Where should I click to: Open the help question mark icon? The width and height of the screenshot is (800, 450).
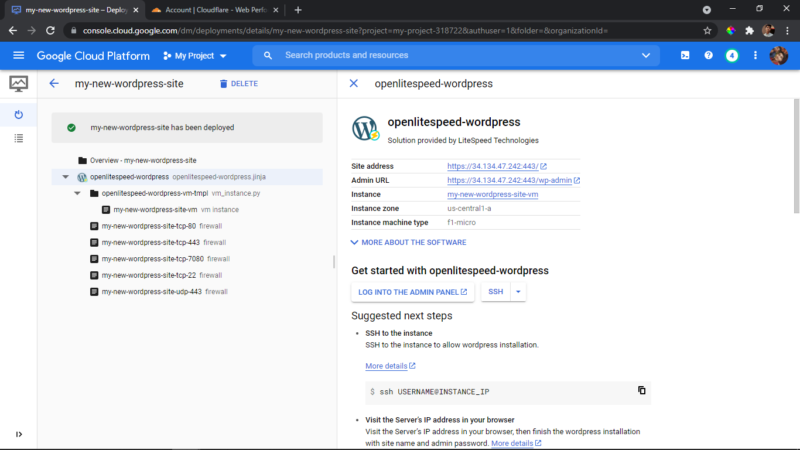tap(708, 55)
